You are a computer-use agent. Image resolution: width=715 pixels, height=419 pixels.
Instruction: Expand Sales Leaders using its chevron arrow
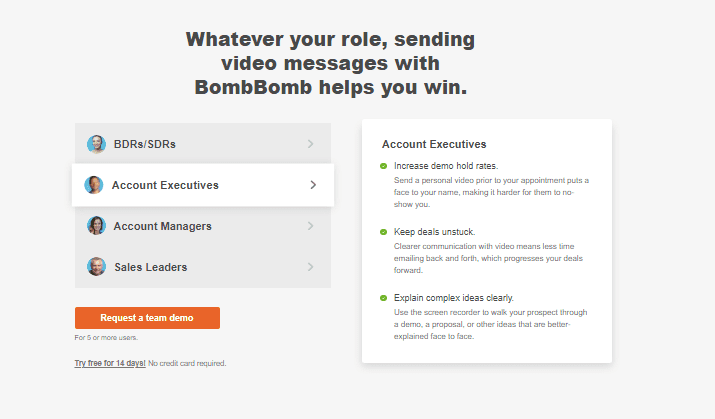(311, 267)
